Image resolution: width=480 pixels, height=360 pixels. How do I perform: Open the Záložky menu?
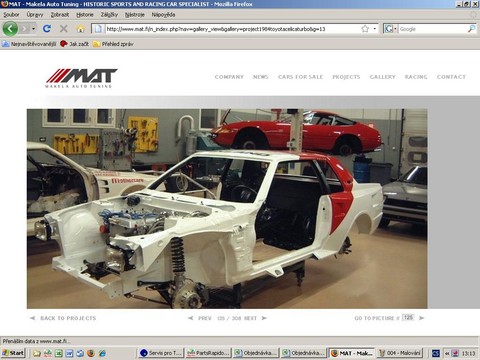pos(109,15)
